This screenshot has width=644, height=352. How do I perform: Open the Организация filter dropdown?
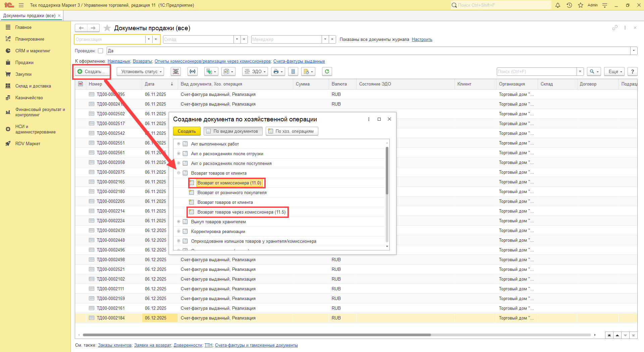[149, 39]
